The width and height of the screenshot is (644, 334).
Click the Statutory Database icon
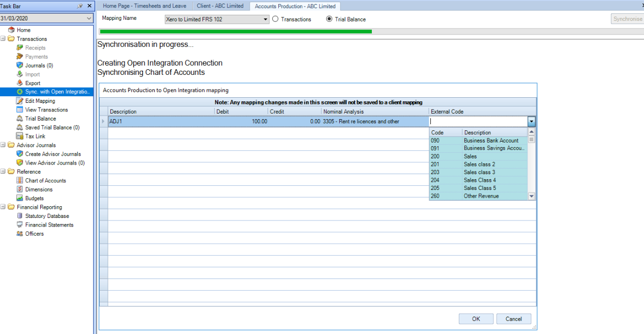pyautogui.click(x=20, y=216)
